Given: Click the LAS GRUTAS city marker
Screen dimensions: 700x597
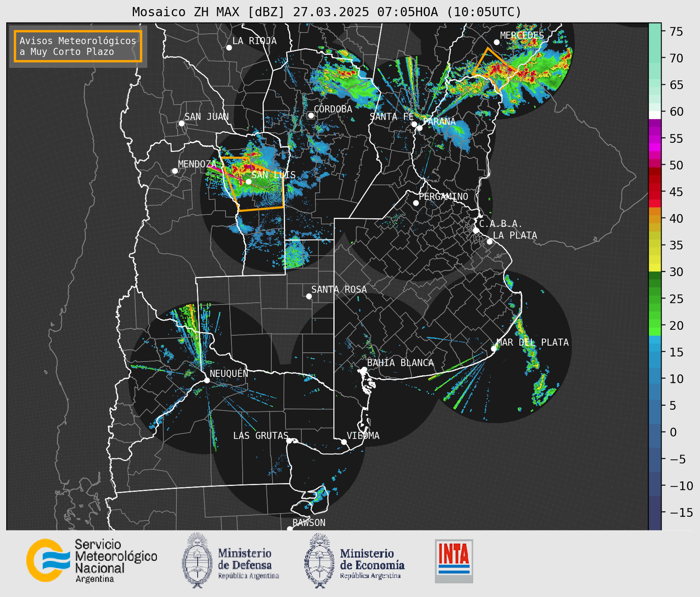Looking at the screenshot, I should tap(289, 440).
